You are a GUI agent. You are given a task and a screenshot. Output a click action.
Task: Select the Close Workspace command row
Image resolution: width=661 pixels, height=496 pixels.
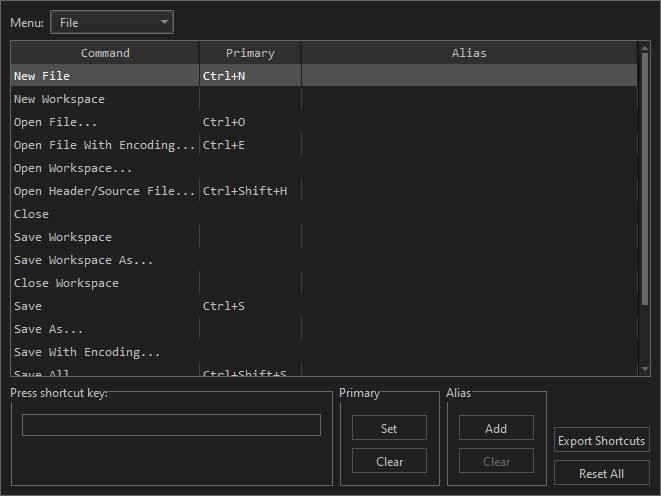point(324,283)
